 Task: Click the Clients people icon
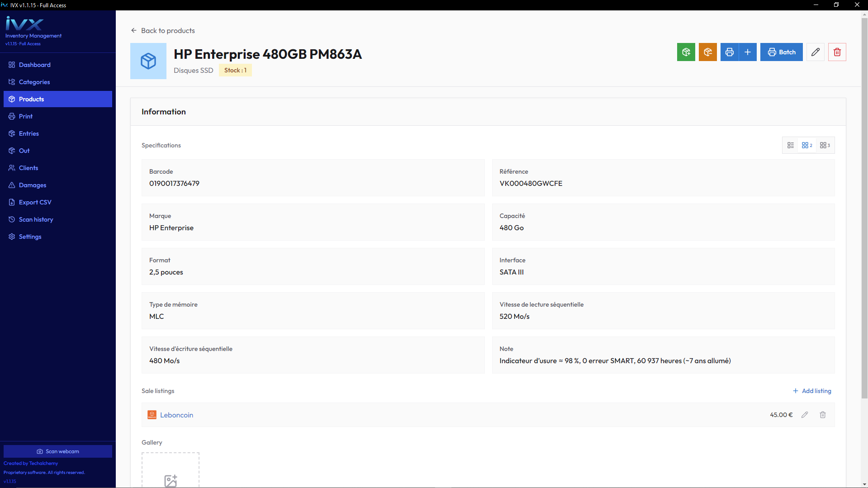coord(12,168)
